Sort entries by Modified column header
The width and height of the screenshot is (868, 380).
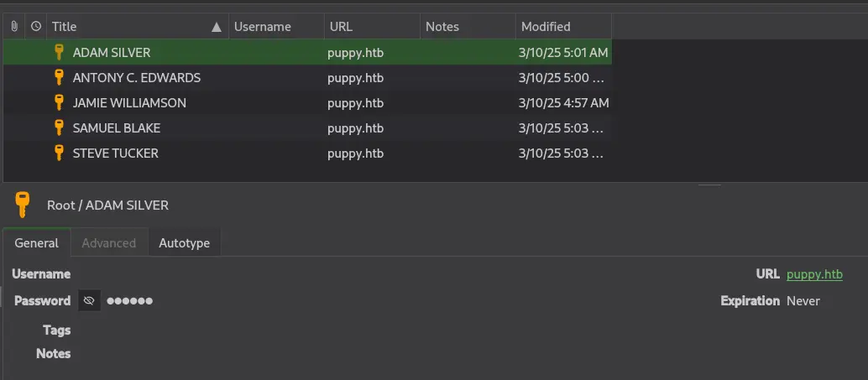(546, 27)
